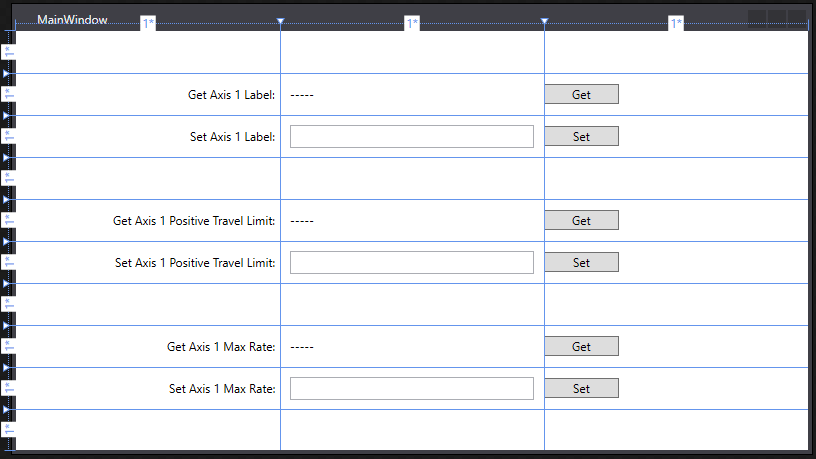Screen dimensions: 816x459
Task: Select the Get Axis 1 Max Rate label text
Action: click(x=221, y=347)
